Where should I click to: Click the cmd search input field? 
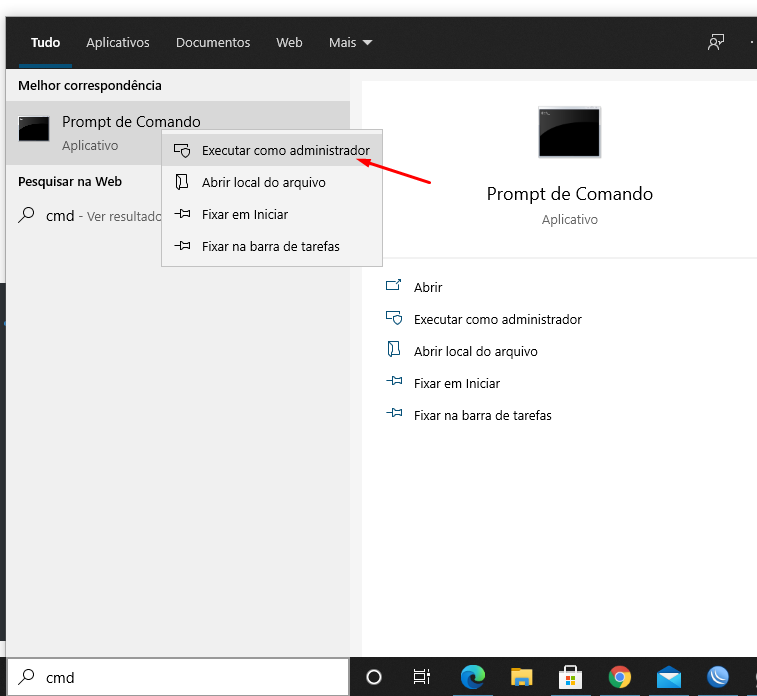[190, 677]
